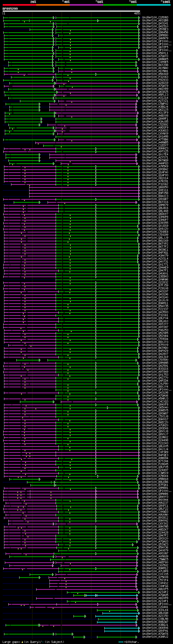Select label UniRef100_A9T2Y7
This screenshot has width=173, height=644.
[155, 324]
